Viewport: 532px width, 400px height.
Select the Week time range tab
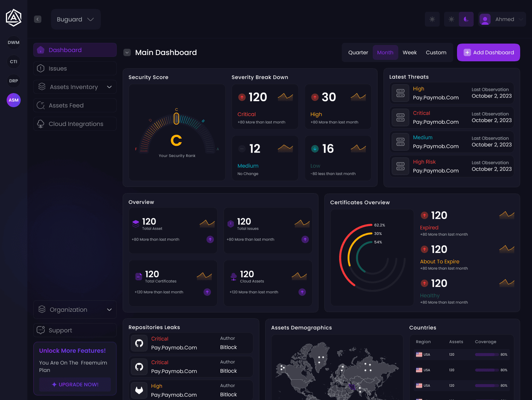(409, 52)
